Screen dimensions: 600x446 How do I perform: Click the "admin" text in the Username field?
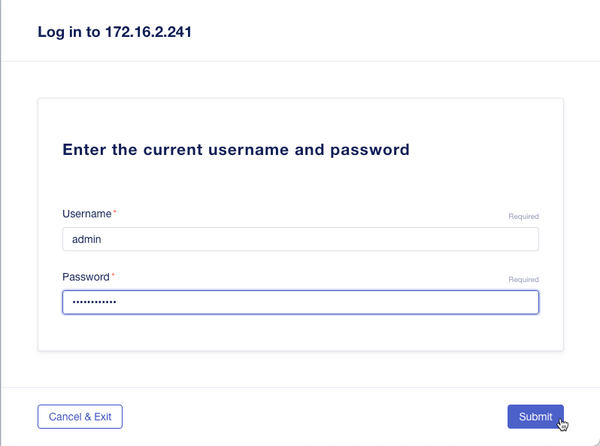pyautogui.click(x=87, y=239)
